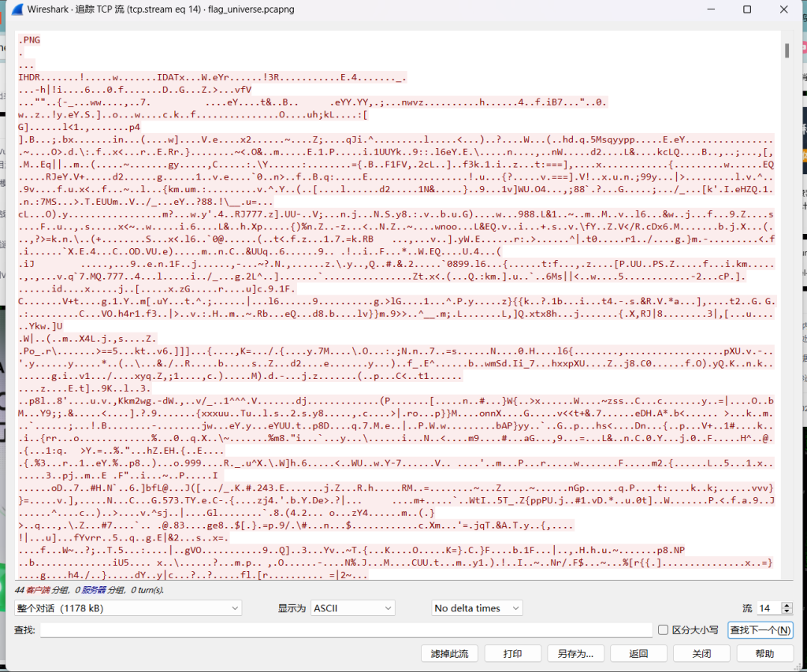The image size is (807, 672).
Task: Click the vertical scrollbar thumb of stream content
Action: point(786,50)
